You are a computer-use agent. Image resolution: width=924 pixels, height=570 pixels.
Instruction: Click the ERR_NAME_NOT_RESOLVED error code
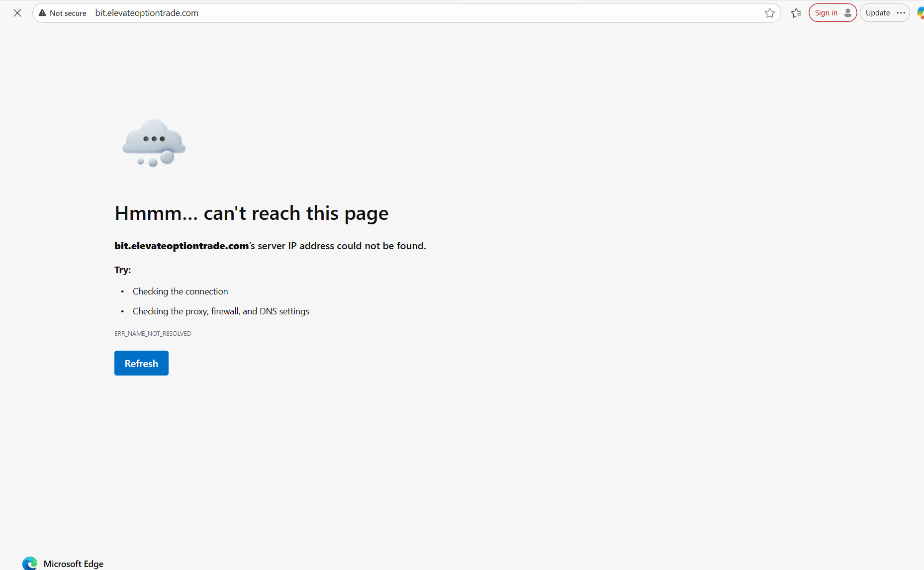(153, 333)
